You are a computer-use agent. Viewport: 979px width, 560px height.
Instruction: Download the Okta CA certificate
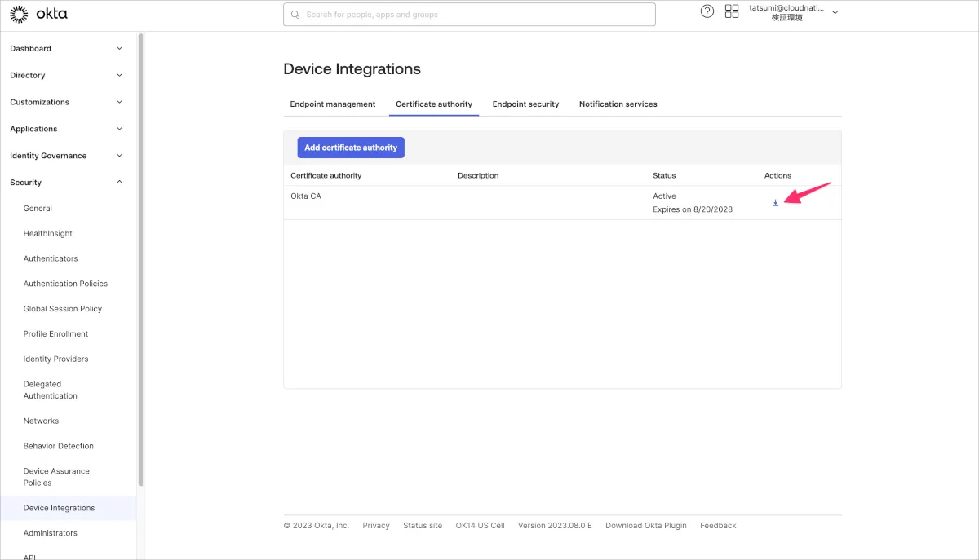(775, 203)
